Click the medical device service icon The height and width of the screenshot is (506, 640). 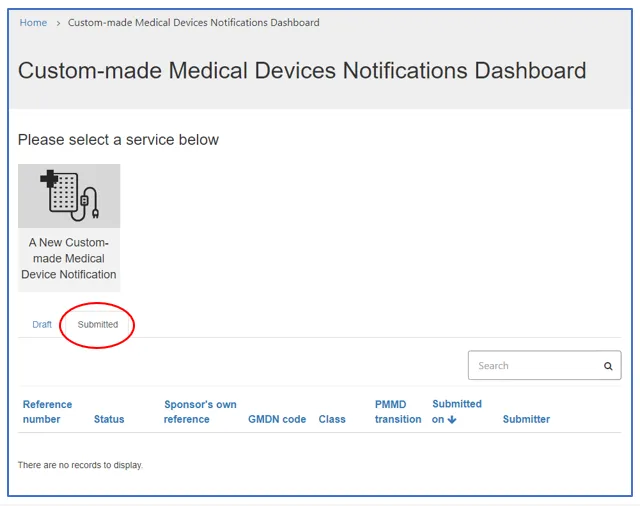click(69, 196)
